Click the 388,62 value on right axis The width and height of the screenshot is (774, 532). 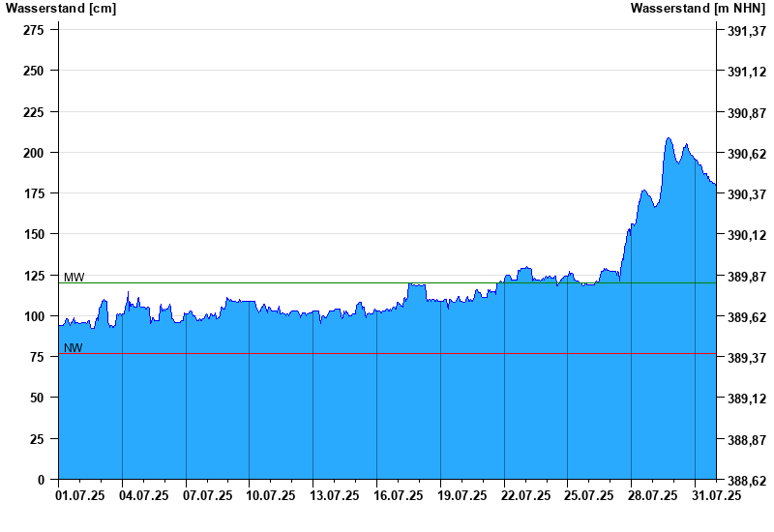747,481
